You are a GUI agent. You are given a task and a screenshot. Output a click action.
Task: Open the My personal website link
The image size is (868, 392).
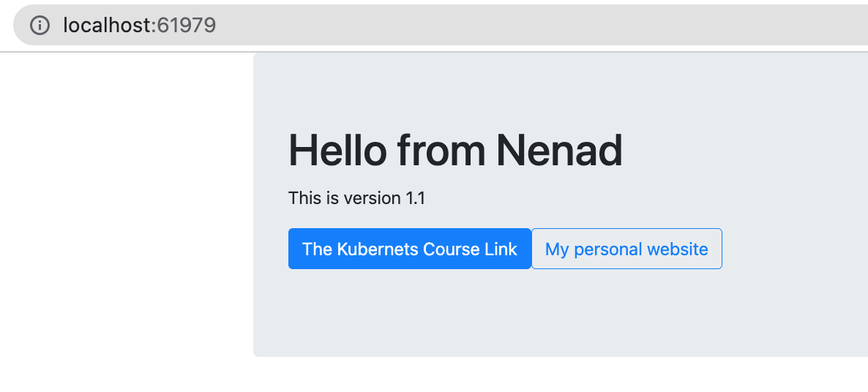click(x=626, y=249)
